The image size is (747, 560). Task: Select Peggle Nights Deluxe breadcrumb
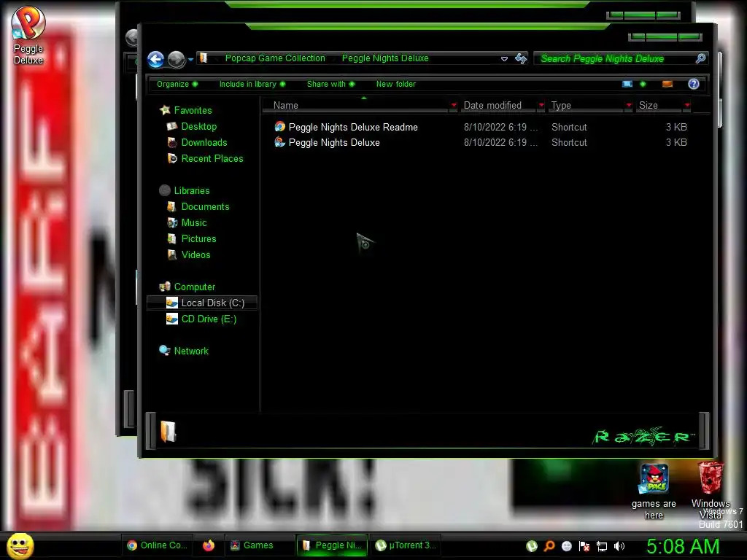point(385,58)
